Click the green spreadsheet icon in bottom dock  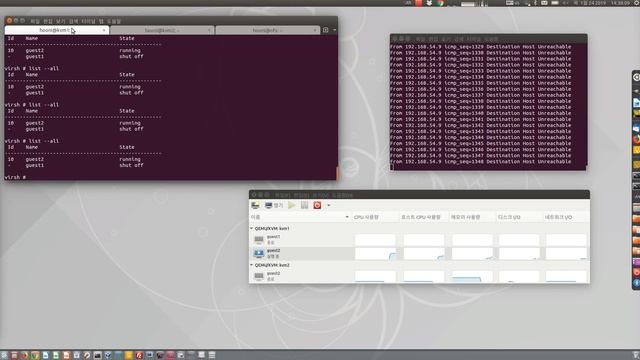tap(56, 355)
